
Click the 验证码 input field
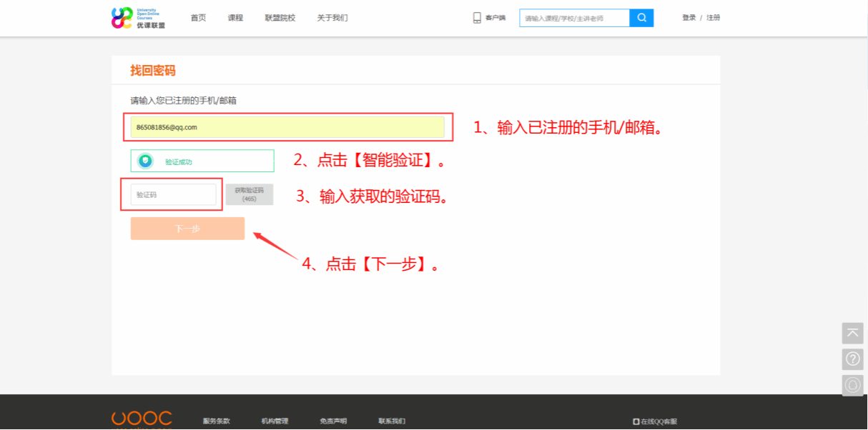[173, 194]
